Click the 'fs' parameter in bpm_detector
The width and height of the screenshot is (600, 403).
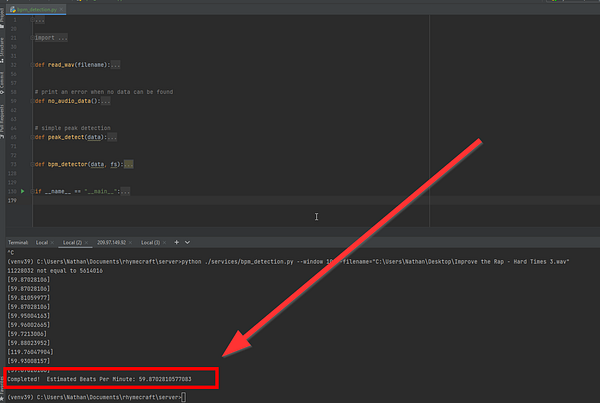(114, 164)
